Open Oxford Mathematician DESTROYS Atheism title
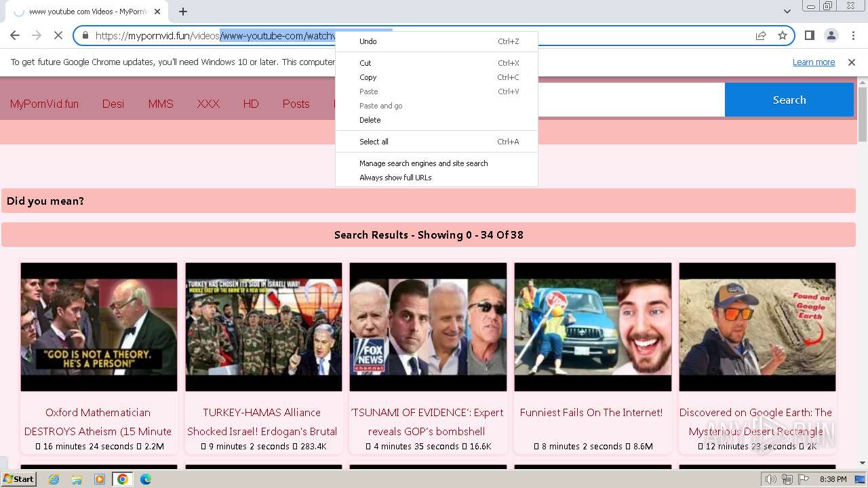Viewport: 868px width, 488px height. tap(98, 422)
